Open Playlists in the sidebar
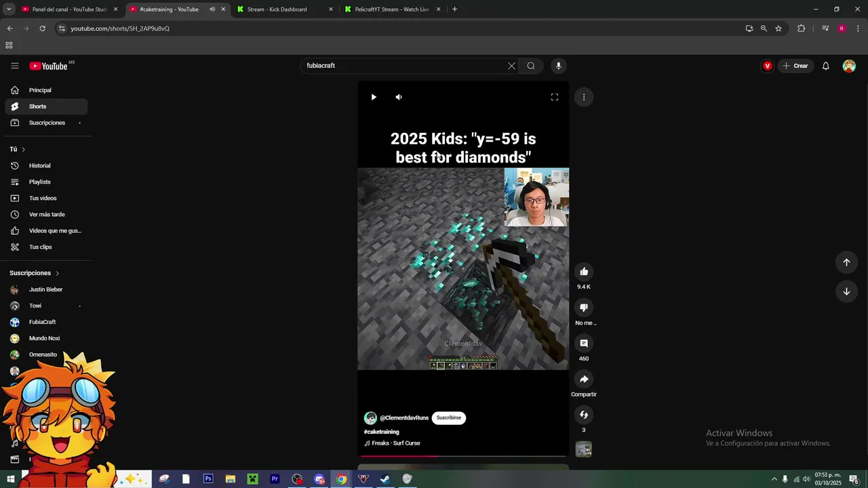The width and height of the screenshot is (868, 488). pyautogui.click(x=46, y=182)
